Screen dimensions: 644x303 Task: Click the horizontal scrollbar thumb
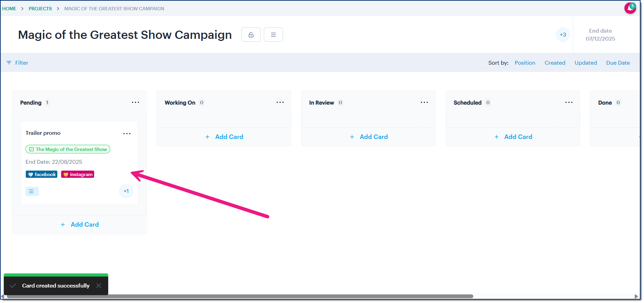(240, 296)
